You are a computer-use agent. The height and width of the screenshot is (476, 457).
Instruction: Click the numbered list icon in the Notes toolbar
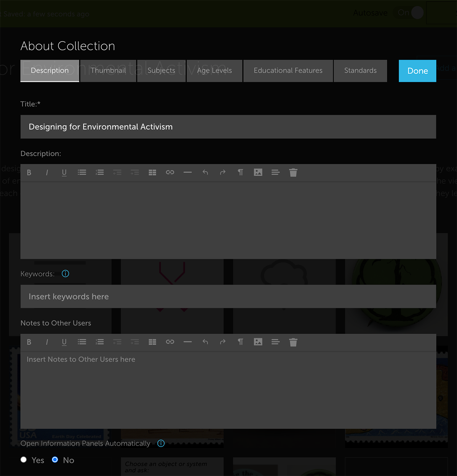coord(100,342)
